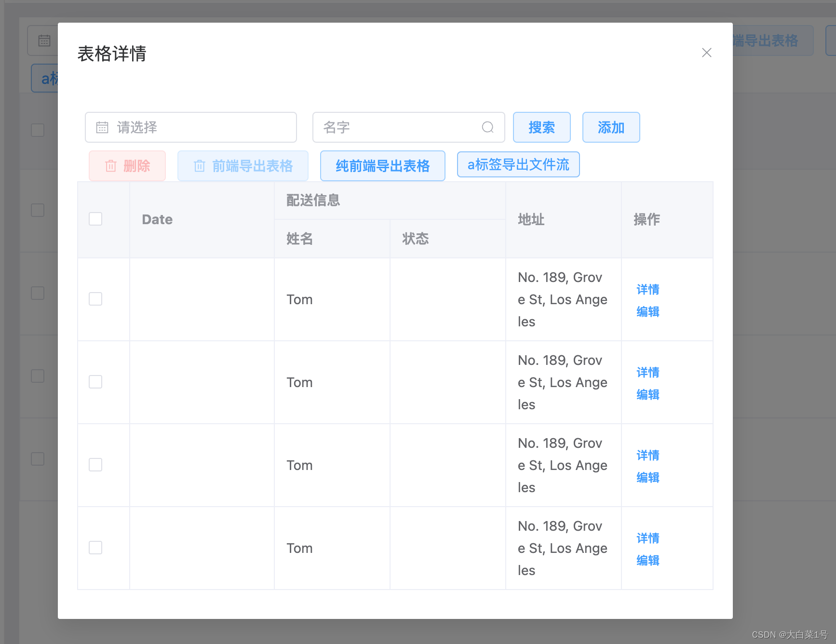Check the third Tom row checkbox

pyautogui.click(x=95, y=465)
